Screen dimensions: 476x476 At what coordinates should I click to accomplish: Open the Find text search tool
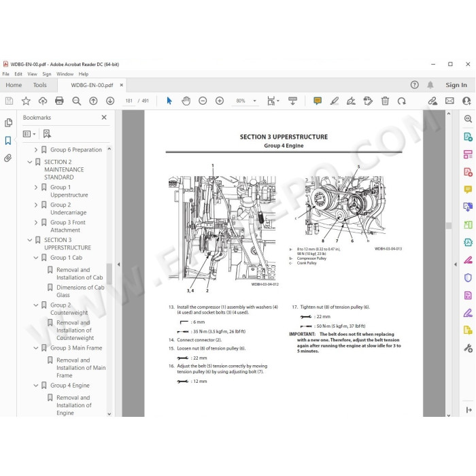click(76, 101)
